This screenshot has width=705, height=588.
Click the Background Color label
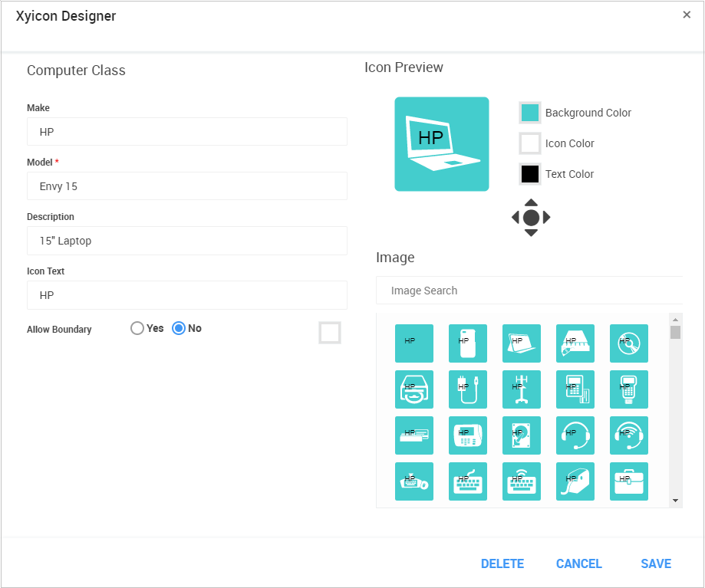tap(588, 113)
